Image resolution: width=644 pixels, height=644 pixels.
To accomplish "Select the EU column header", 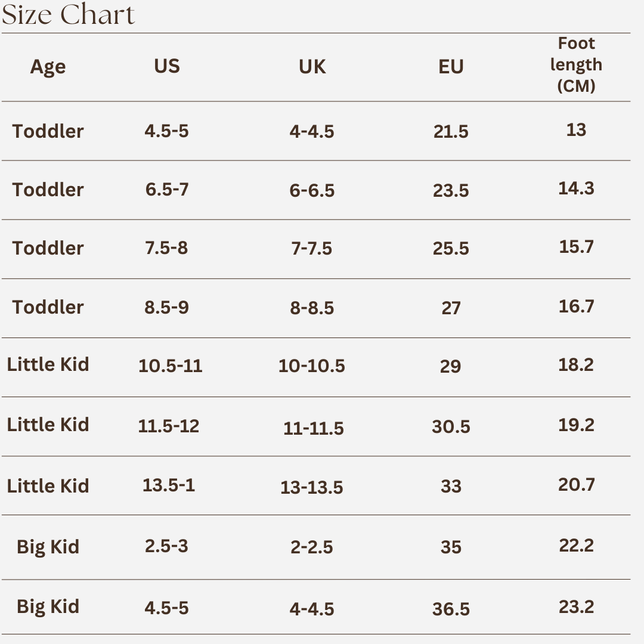I will pos(451,67).
